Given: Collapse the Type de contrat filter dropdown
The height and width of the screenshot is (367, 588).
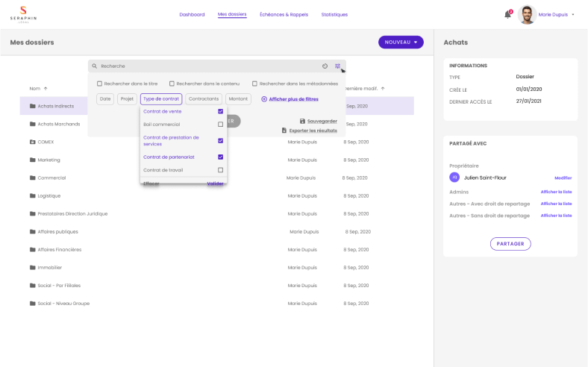Looking at the screenshot, I should (x=160, y=98).
